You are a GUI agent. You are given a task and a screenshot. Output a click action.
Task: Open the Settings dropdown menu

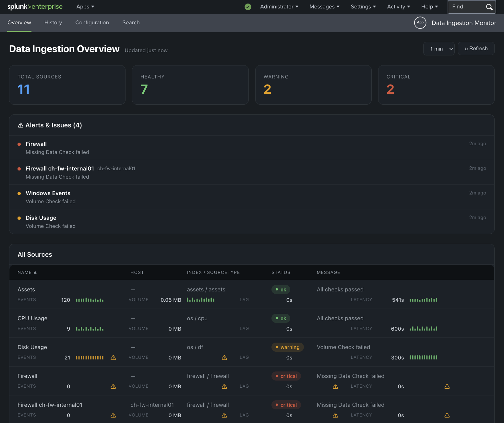click(363, 6)
